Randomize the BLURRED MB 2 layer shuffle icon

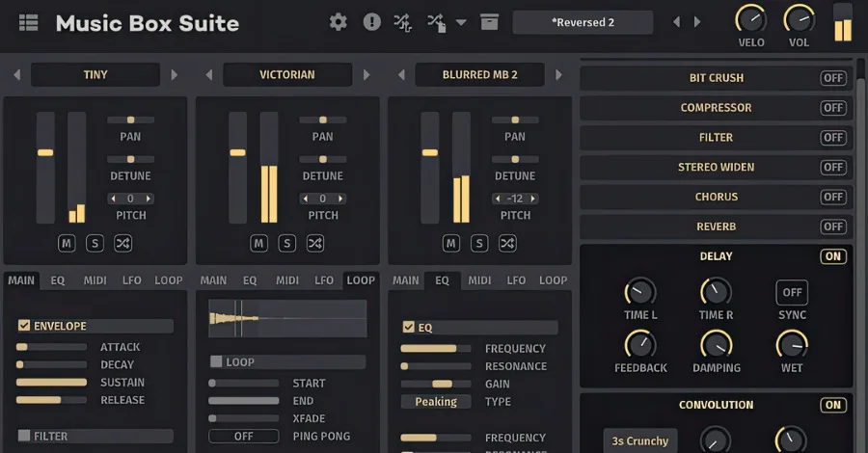click(x=507, y=244)
